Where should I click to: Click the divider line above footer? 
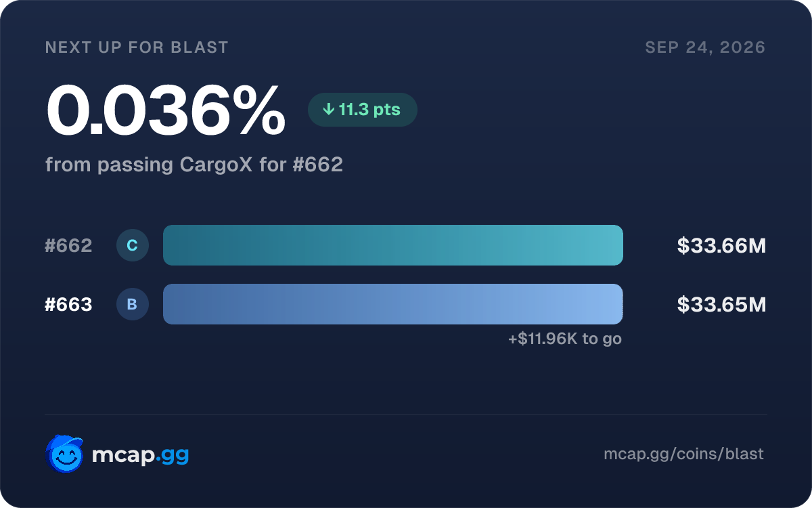tap(406, 414)
